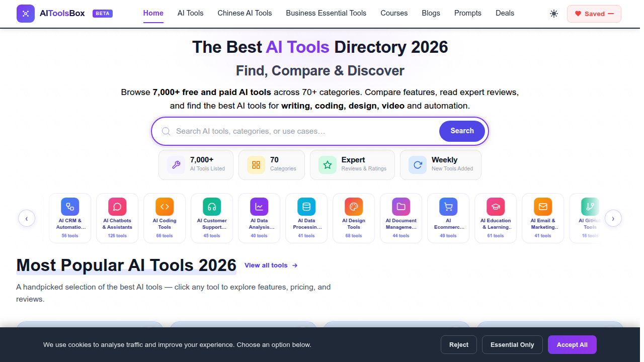Open the Saved favorites dropdown

(x=594, y=14)
